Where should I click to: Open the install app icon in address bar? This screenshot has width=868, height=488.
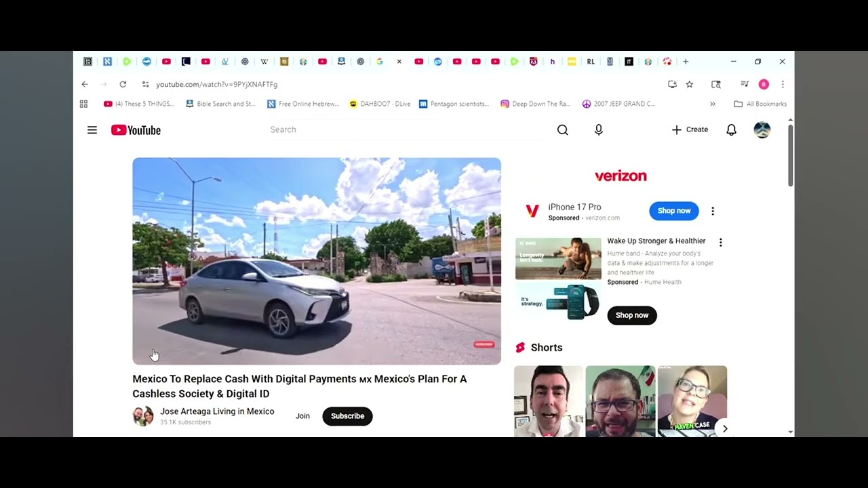coord(672,84)
